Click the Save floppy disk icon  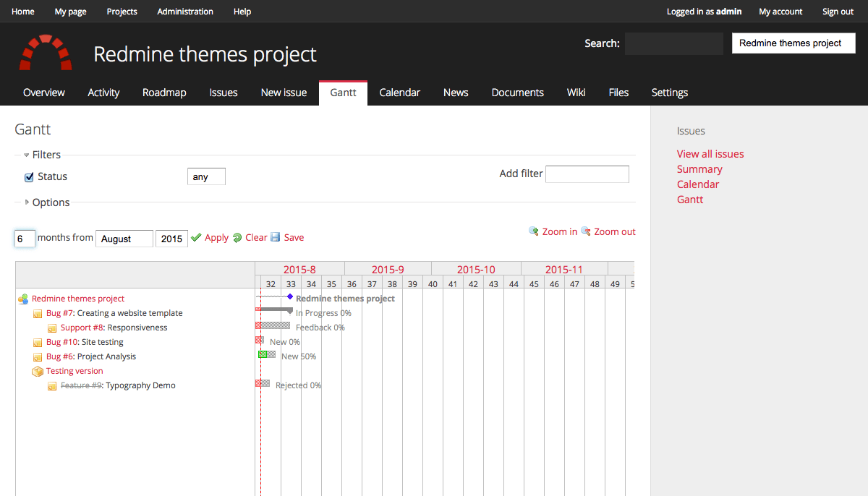point(275,237)
